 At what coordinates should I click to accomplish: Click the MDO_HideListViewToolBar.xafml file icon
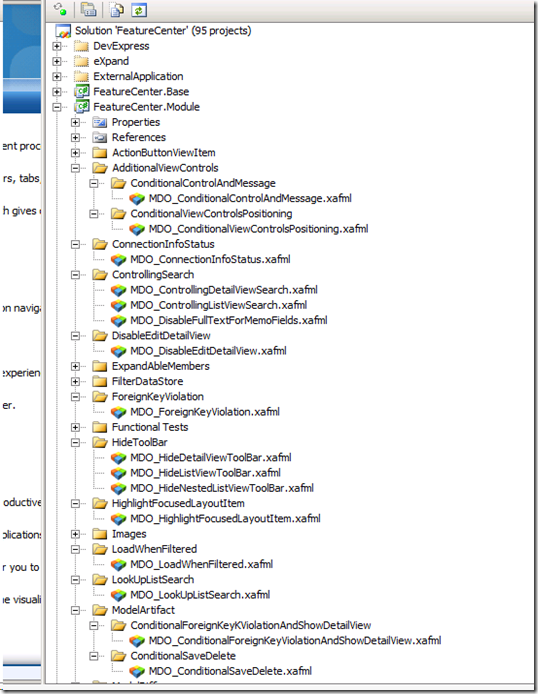click(118, 474)
